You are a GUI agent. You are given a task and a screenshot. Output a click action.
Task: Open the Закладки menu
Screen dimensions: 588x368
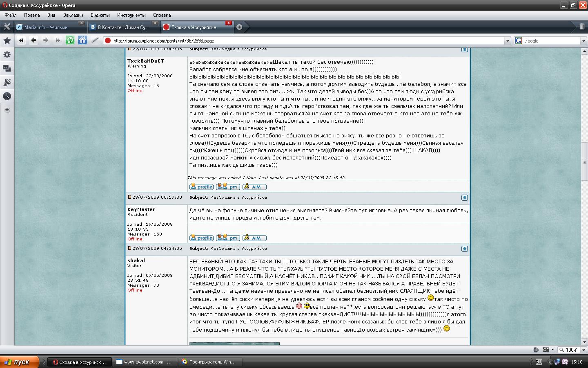click(x=73, y=15)
